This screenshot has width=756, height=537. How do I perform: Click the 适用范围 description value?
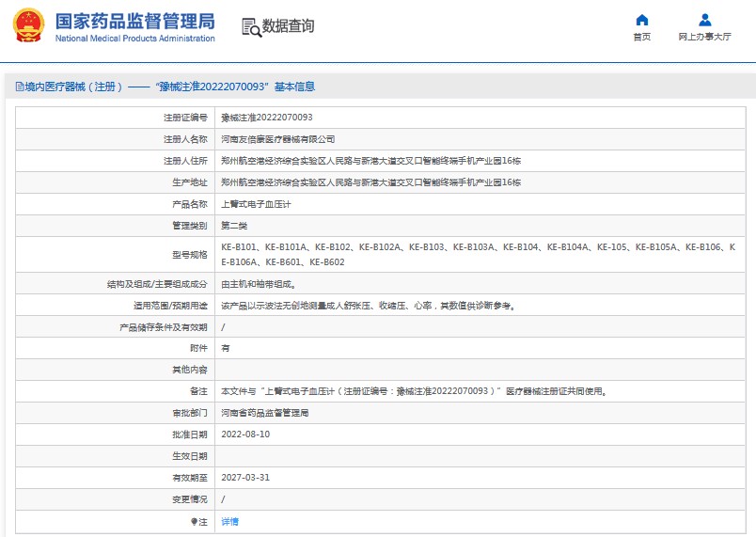(x=368, y=306)
